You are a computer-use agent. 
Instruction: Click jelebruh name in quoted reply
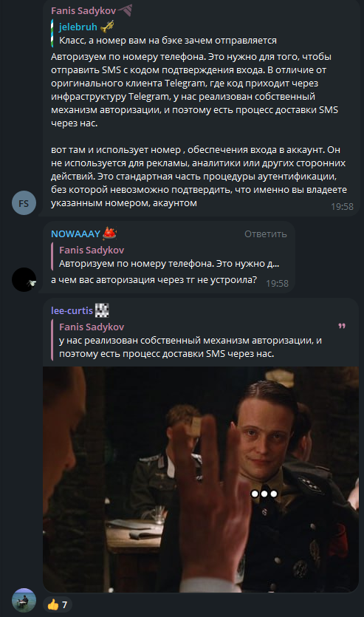[78, 27]
